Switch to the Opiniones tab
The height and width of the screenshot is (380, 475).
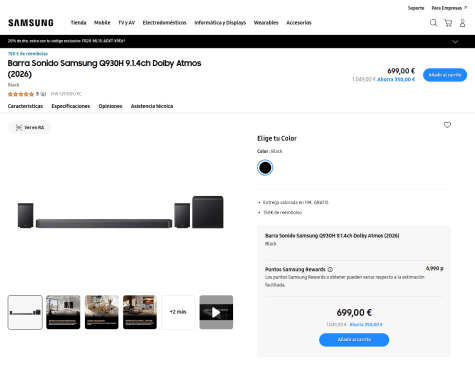point(110,106)
